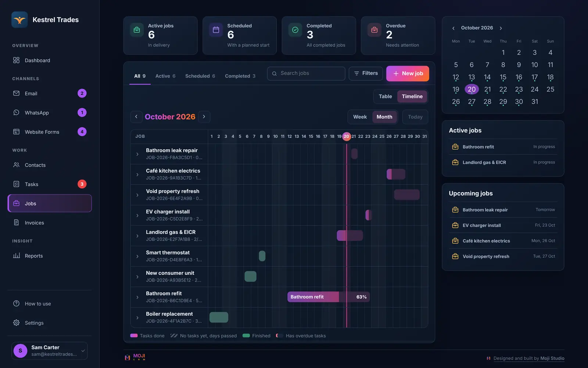
Task: Select the Completed 3 tab
Action: pos(240,76)
